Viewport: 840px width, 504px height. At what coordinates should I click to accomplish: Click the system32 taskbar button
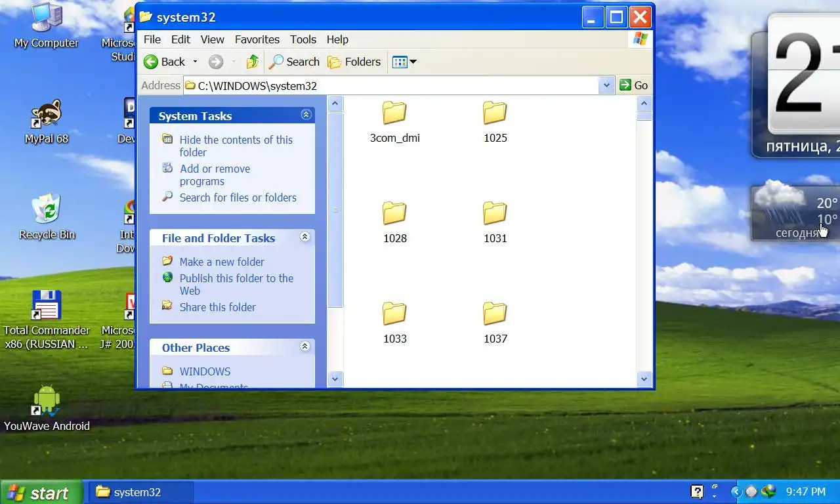(140, 492)
